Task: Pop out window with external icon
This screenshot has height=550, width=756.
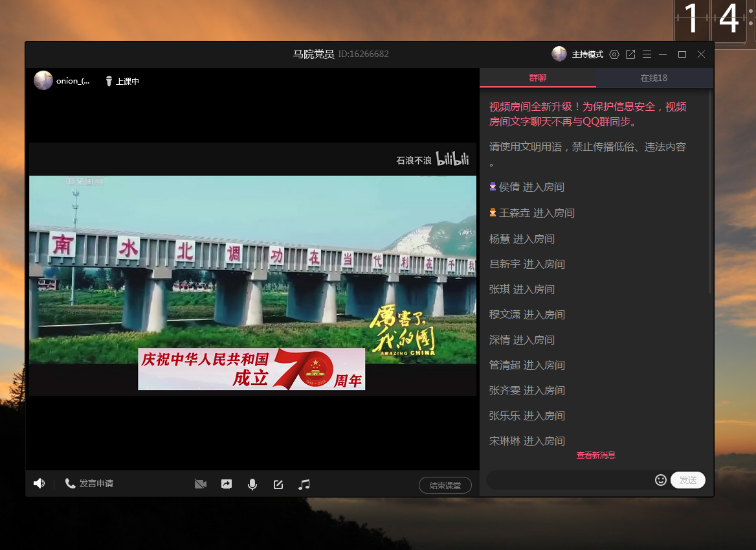Action: (x=630, y=54)
